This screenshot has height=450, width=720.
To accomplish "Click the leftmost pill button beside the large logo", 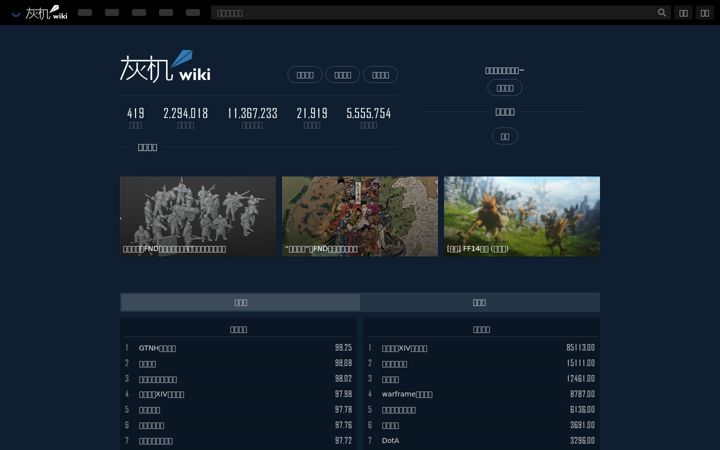I will (x=305, y=75).
